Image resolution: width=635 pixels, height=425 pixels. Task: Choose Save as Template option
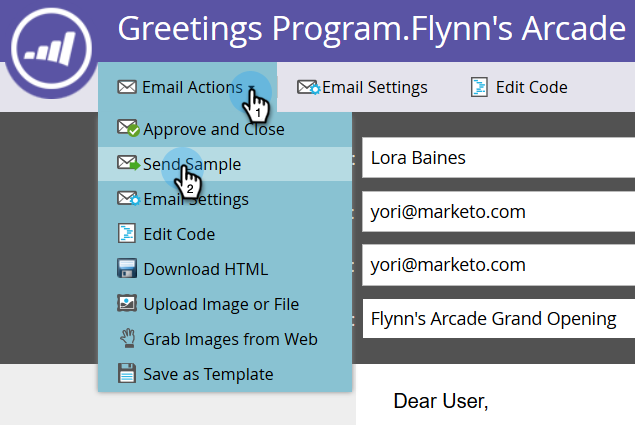click(225, 374)
